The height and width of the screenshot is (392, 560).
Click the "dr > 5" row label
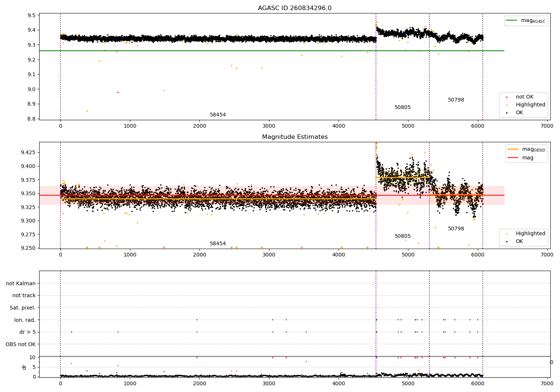coord(28,332)
